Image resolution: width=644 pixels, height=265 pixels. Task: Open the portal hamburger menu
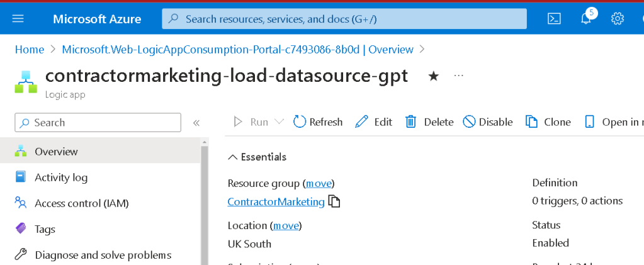click(18, 18)
